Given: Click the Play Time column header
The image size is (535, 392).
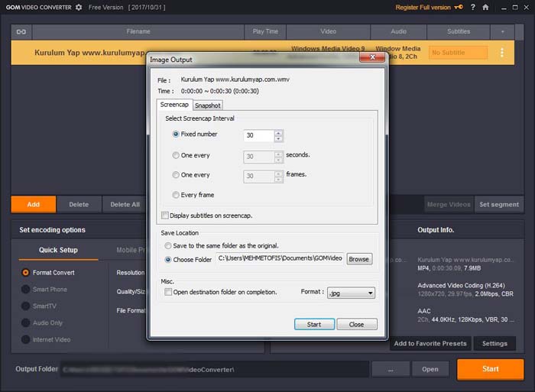Looking at the screenshot, I should pyautogui.click(x=265, y=32).
